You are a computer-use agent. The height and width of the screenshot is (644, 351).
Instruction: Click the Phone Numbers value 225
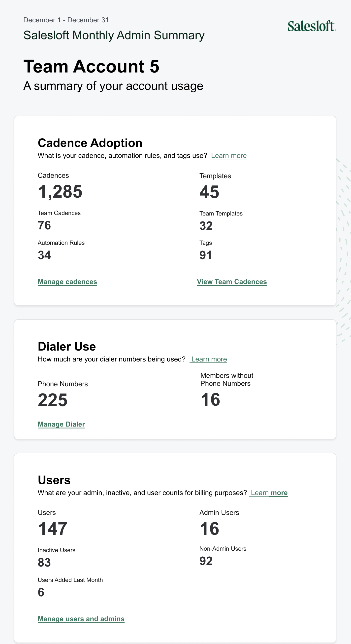pos(52,400)
